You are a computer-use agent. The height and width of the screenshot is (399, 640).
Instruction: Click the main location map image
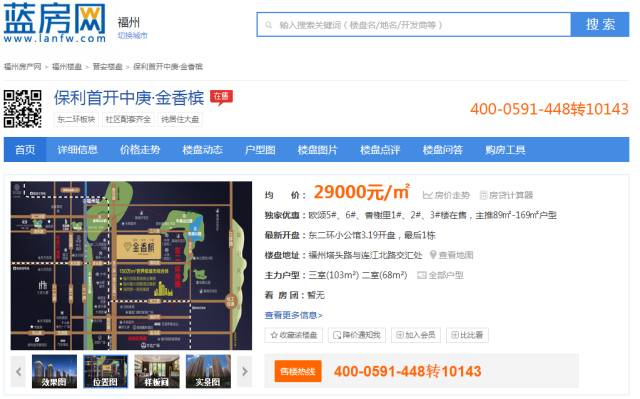[x=131, y=266]
